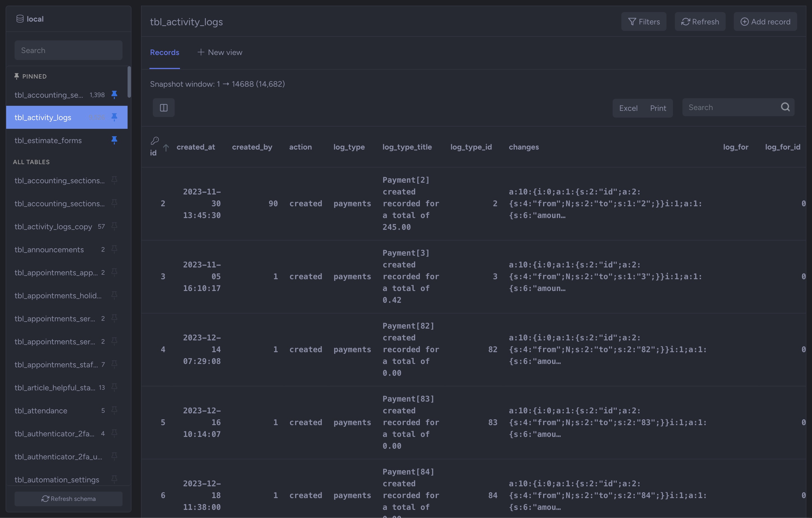
Task: Click the log_type_id column header
Action: [x=471, y=147]
